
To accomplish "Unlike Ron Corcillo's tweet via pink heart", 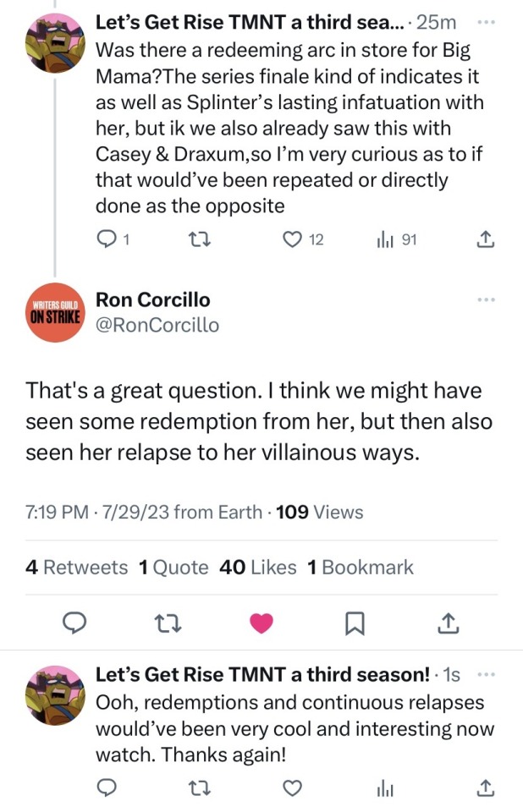I will click(261, 623).
